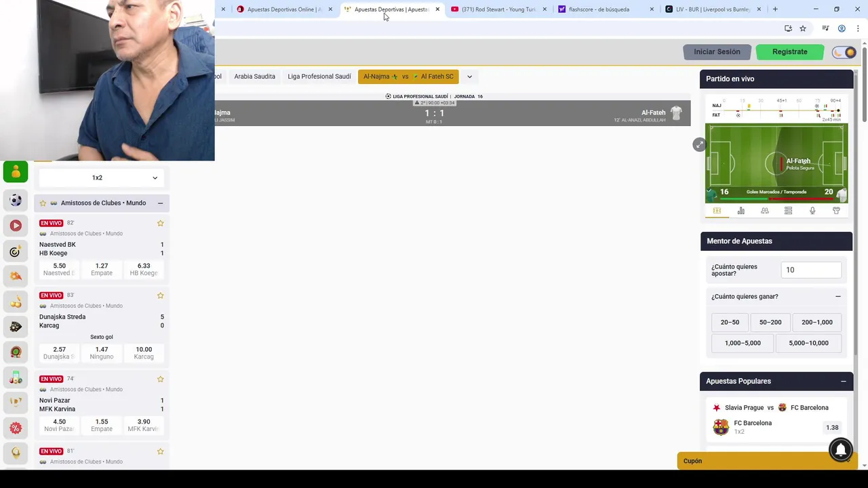Open the soccer ball sports sidebar icon
Image resolution: width=868 pixels, height=488 pixels.
pyautogui.click(x=16, y=201)
